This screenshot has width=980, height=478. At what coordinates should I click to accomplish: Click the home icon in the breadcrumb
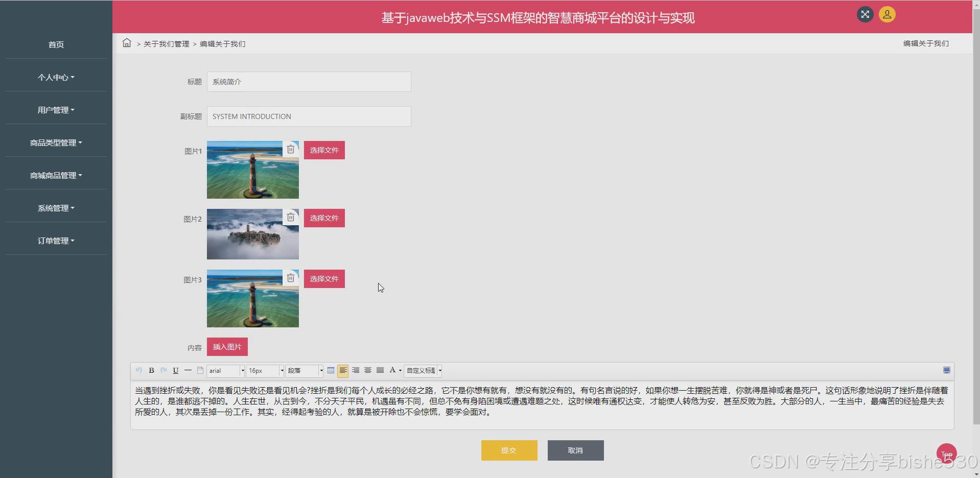click(x=127, y=43)
